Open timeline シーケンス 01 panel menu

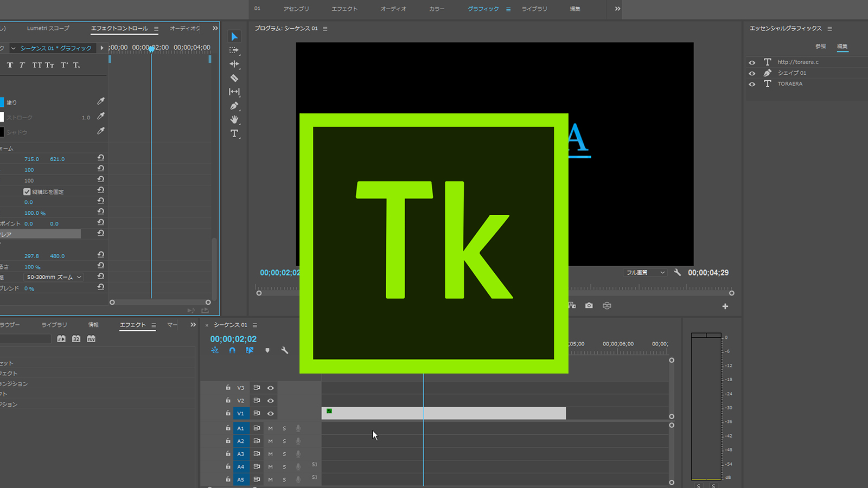[x=254, y=325]
